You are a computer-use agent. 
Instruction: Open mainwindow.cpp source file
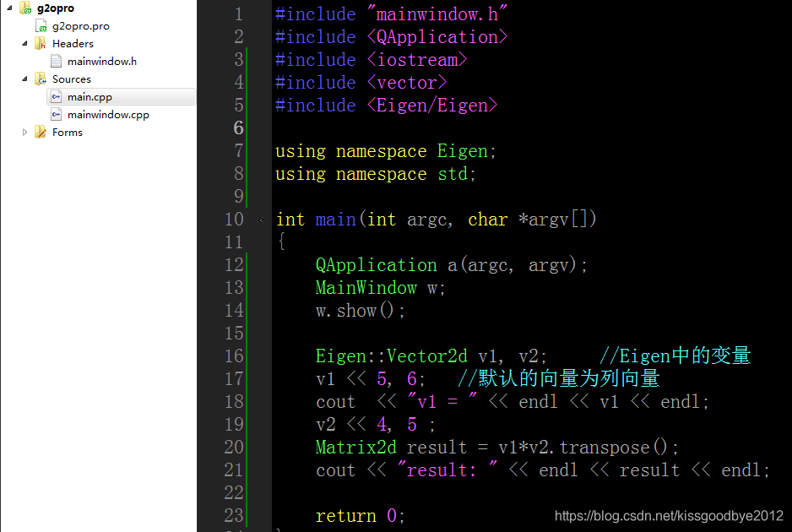(109, 115)
